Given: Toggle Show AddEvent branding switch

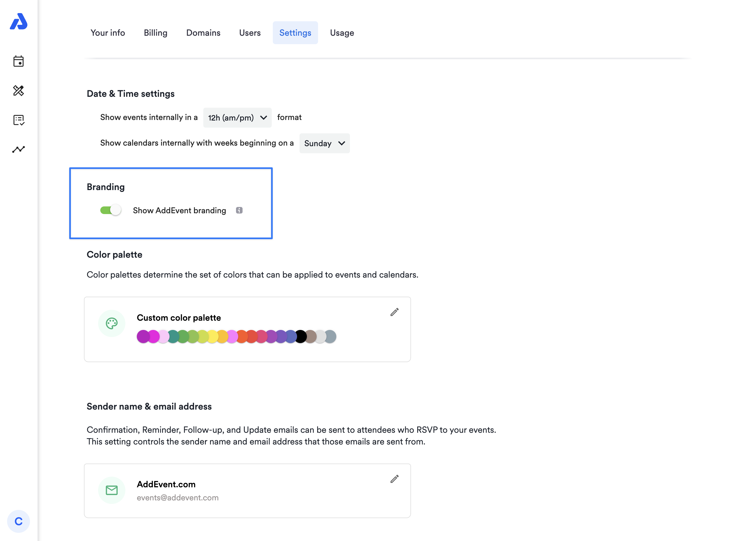Looking at the screenshot, I should pyautogui.click(x=111, y=210).
